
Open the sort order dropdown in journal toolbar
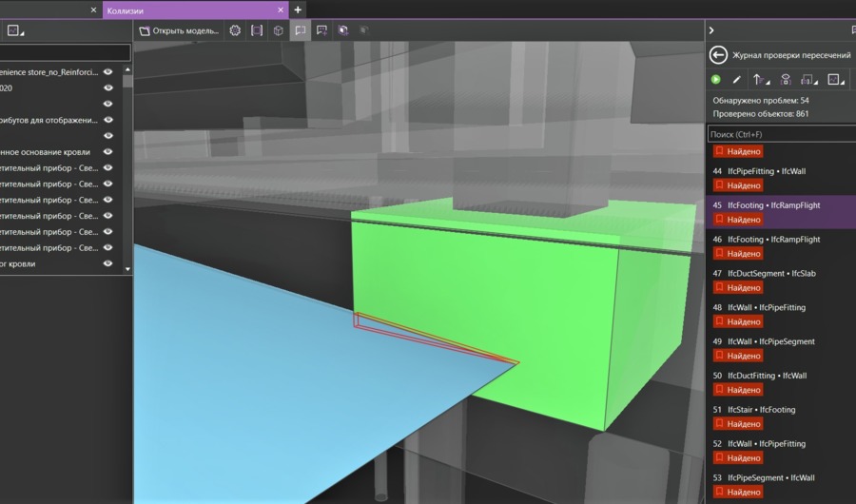[x=761, y=80]
